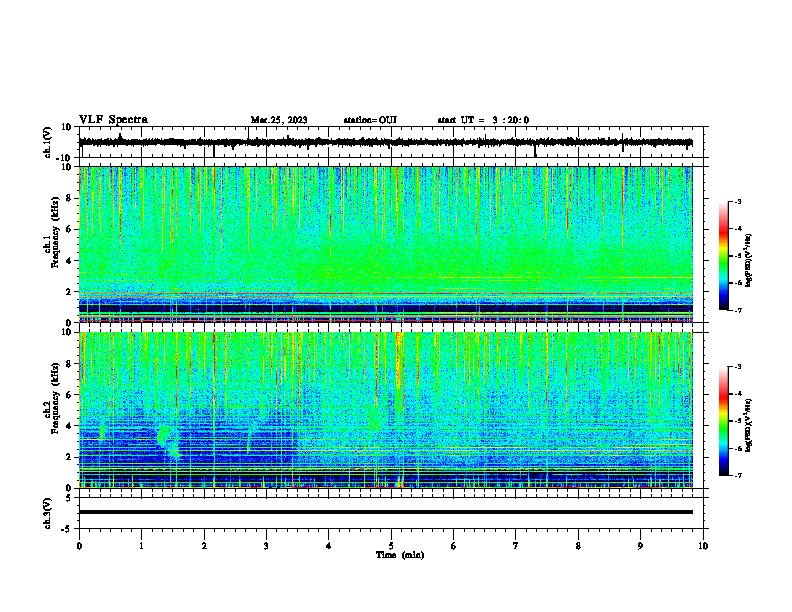Click the 'station=OUI' header text

tap(370, 120)
